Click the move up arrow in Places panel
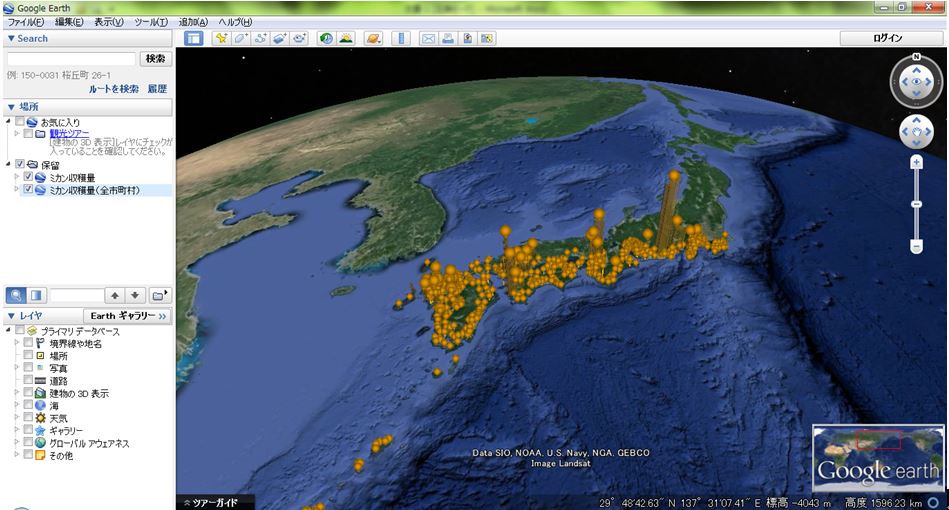This screenshot has width=949, height=510. [115, 295]
